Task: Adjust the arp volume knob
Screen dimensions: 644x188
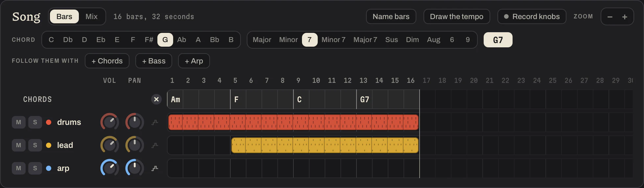Action: [109, 168]
